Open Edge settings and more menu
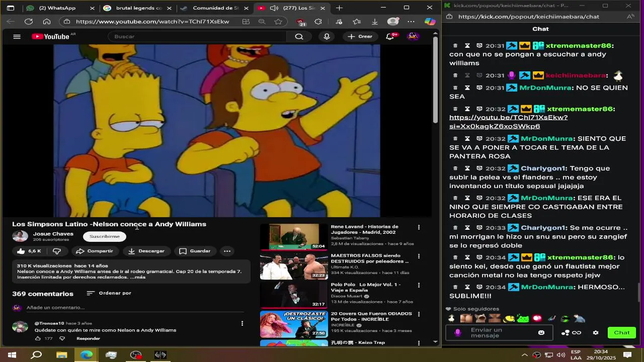This screenshot has height=362, width=644. coord(411,22)
